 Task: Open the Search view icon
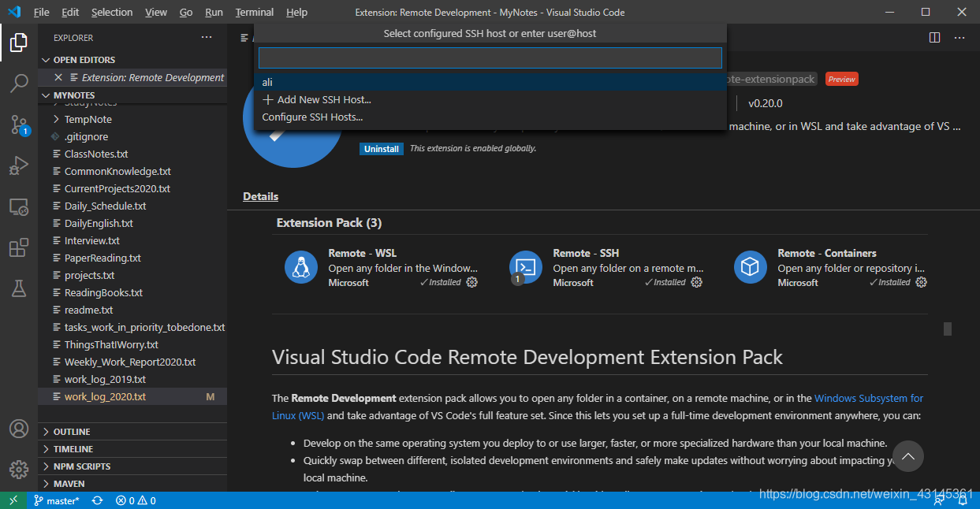[x=19, y=83]
